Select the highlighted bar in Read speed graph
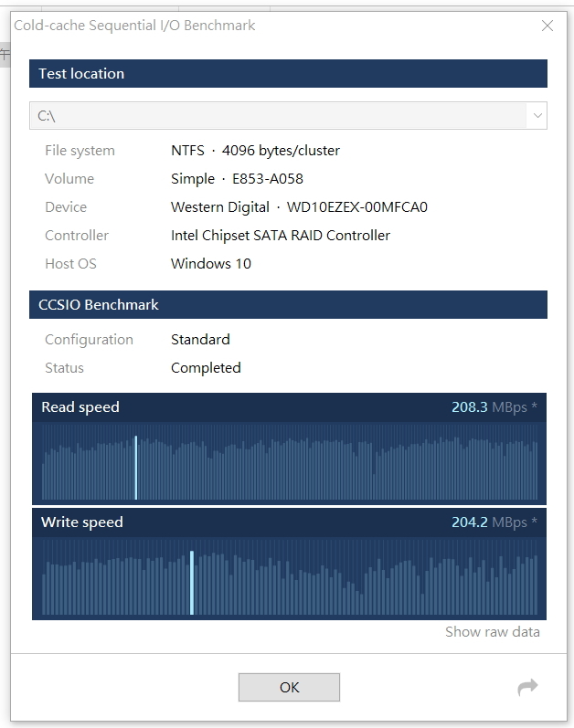This screenshot has width=574, height=728. [x=136, y=467]
